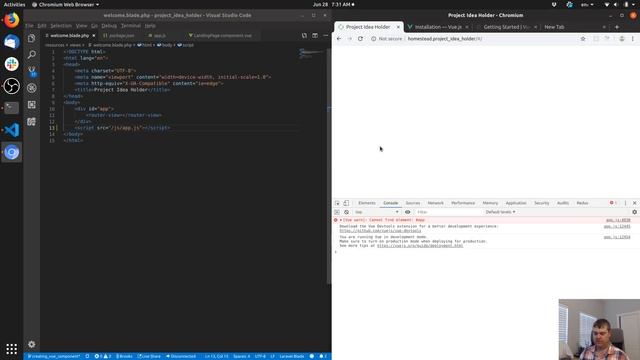640x360 pixels.
Task: Open the package.json editor tab
Action: [x=121, y=36]
